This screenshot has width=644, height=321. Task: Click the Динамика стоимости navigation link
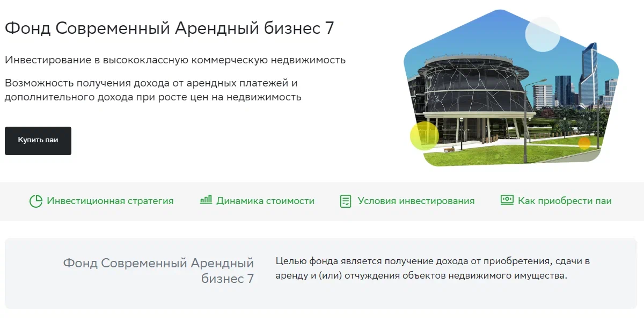(x=265, y=201)
